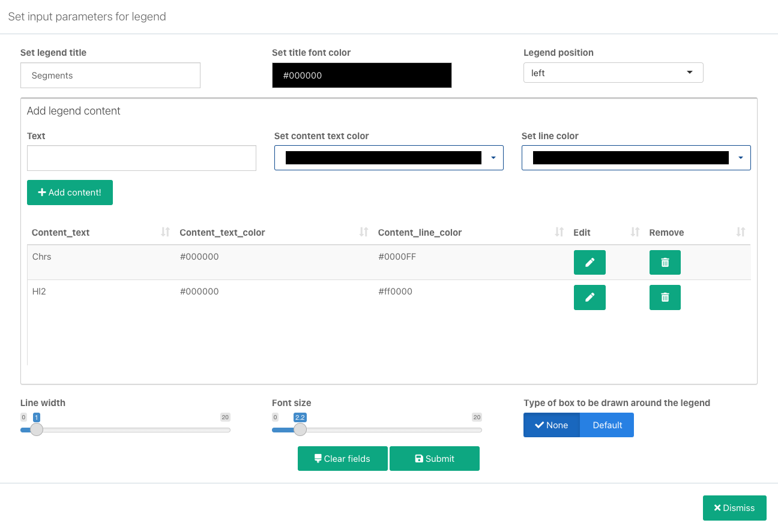Sort by Content_text column arrows
The height and width of the screenshot is (532, 778).
point(166,232)
